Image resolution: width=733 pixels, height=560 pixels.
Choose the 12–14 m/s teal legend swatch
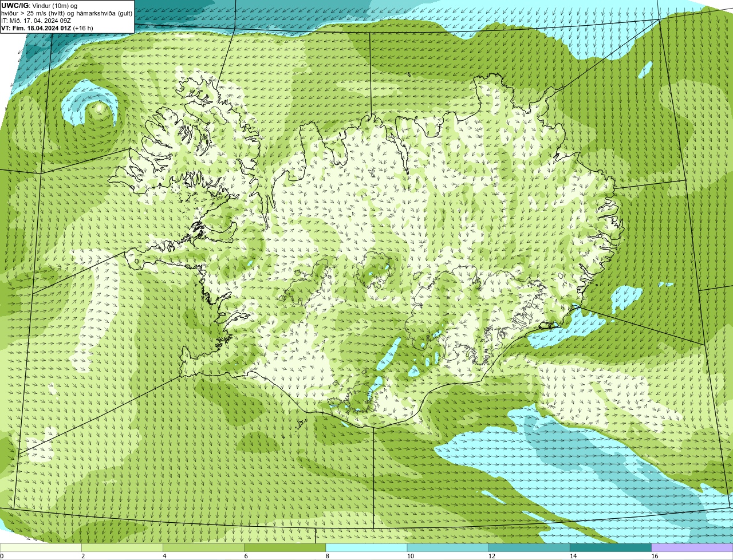pos(529,547)
